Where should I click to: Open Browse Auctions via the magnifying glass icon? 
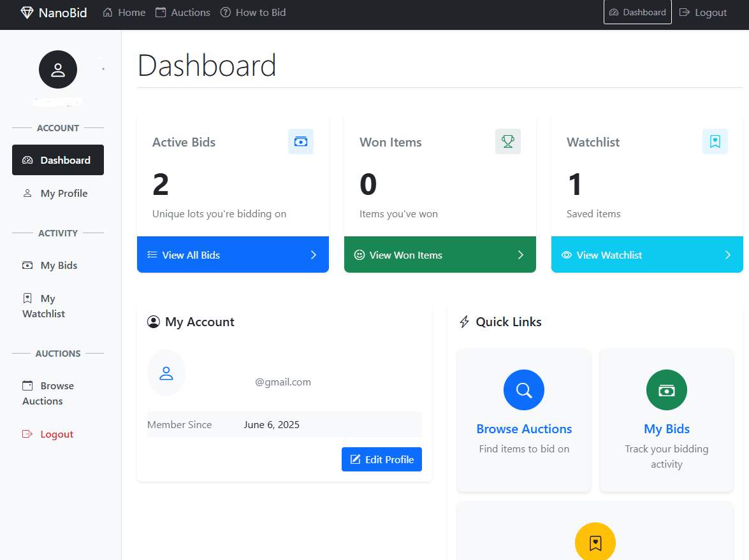(x=523, y=390)
